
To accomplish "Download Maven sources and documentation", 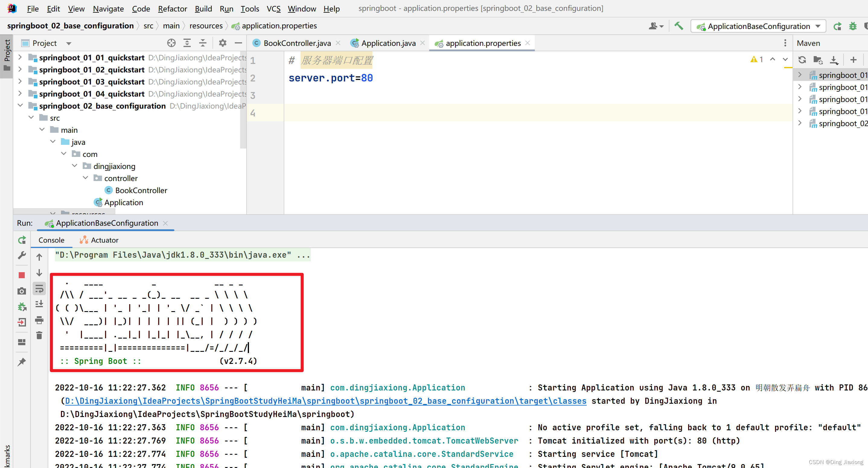I will 834,60.
